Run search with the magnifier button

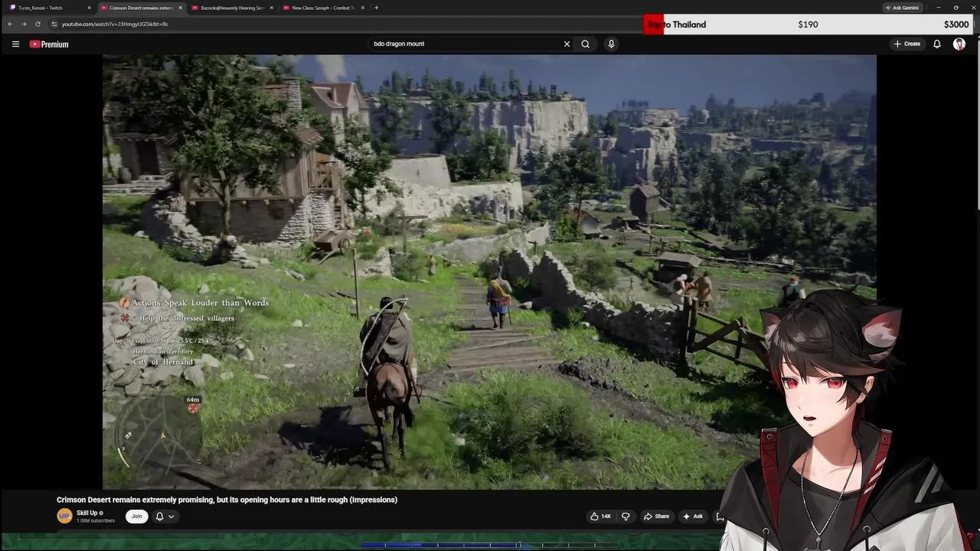pyautogui.click(x=585, y=44)
